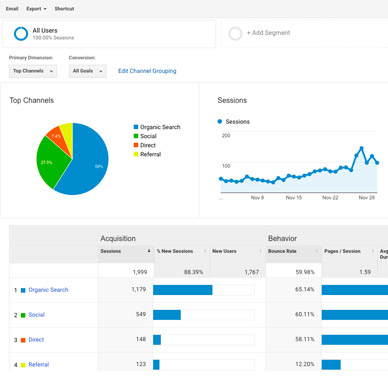Open the Social channel link
Screen dimensions: 388x388
pyautogui.click(x=36, y=315)
